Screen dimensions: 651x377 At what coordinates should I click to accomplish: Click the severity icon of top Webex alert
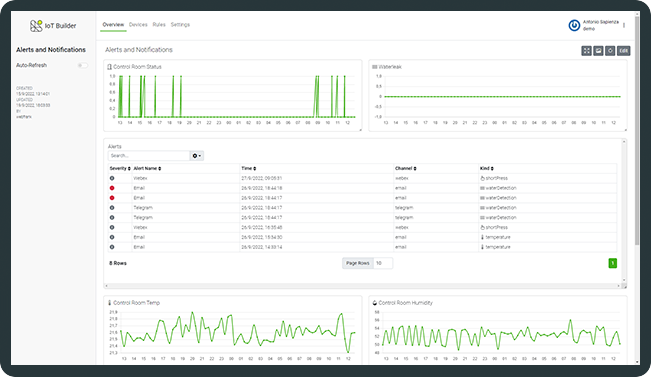[x=112, y=178]
